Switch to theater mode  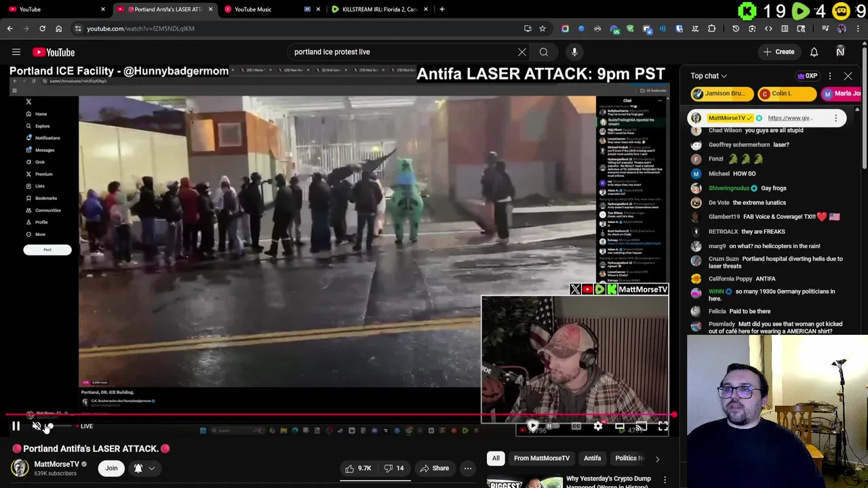click(x=619, y=426)
